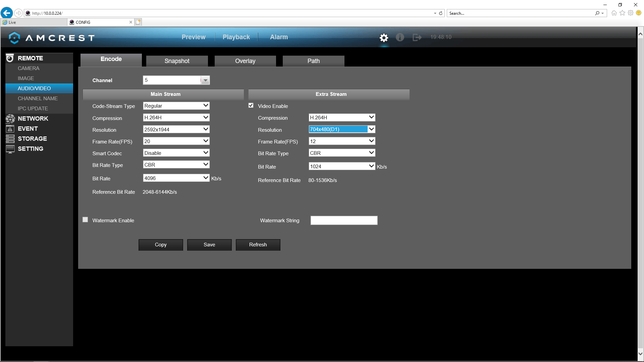The image size is (644, 362).
Task: Click the EVENT section icon
Action: pyautogui.click(x=10, y=129)
